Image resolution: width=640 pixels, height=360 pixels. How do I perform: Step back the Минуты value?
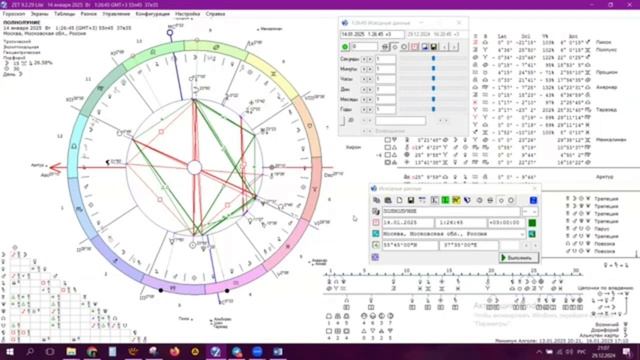click(364, 69)
